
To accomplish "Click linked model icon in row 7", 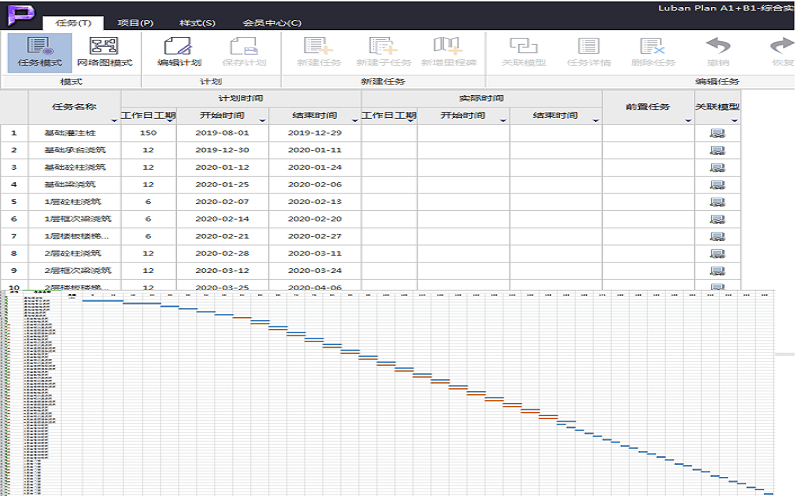I will coord(717,237).
